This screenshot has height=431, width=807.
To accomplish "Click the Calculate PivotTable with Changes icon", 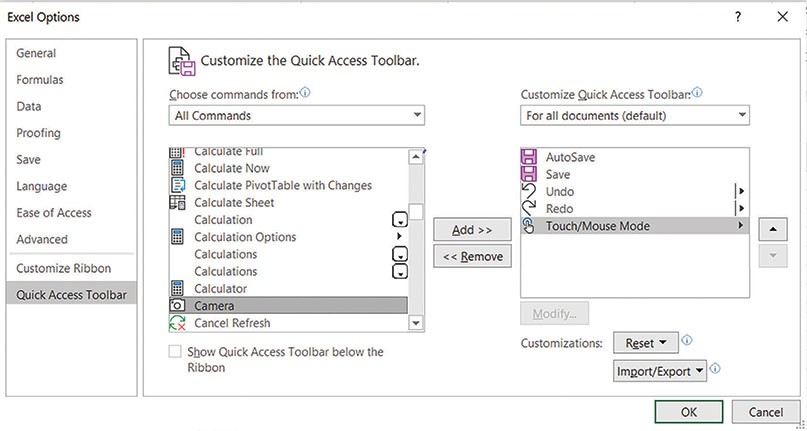I will pos(178,185).
